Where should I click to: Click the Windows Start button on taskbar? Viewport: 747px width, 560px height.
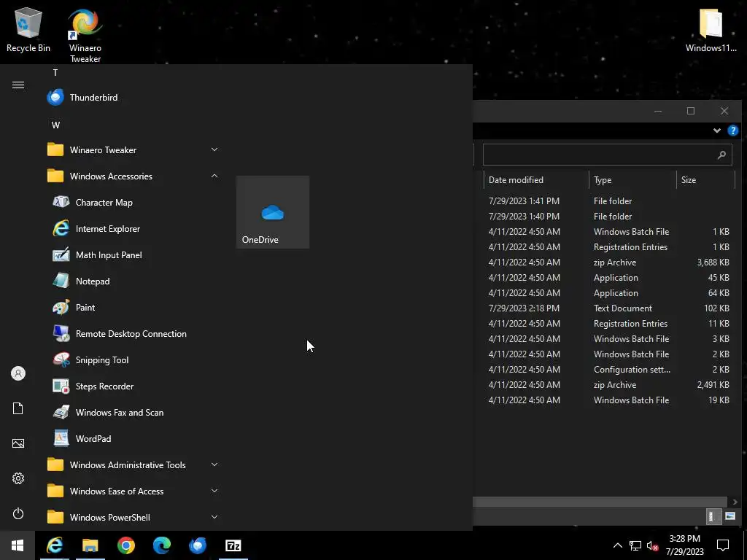coord(18,545)
